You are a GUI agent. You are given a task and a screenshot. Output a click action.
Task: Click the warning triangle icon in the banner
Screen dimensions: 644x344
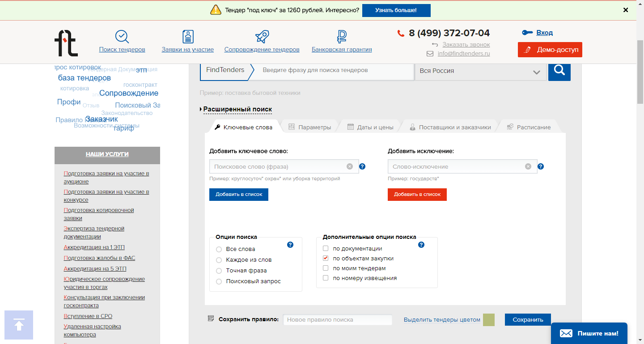[x=216, y=10]
